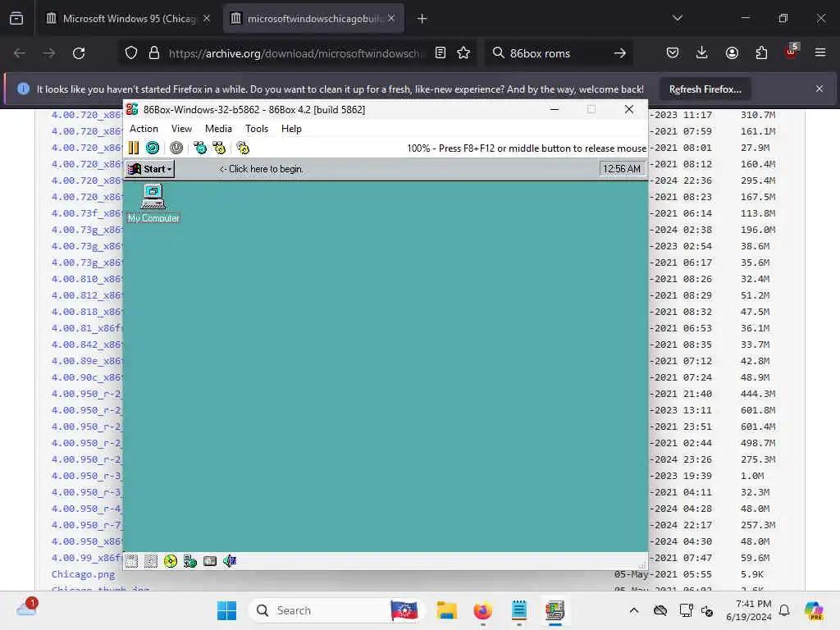The height and width of the screenshot is (630, 840).
Task: Click the uBlock Origin extension icon
Action: point(791,52)
